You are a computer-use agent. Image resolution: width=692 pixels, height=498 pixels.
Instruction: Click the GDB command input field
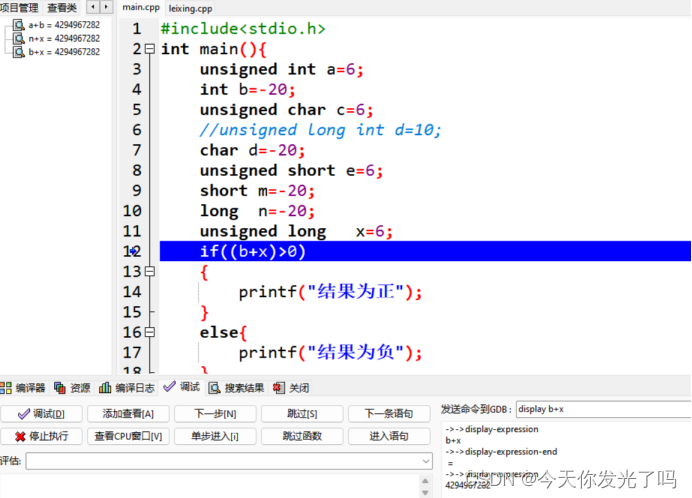click(x=604, y=409)
